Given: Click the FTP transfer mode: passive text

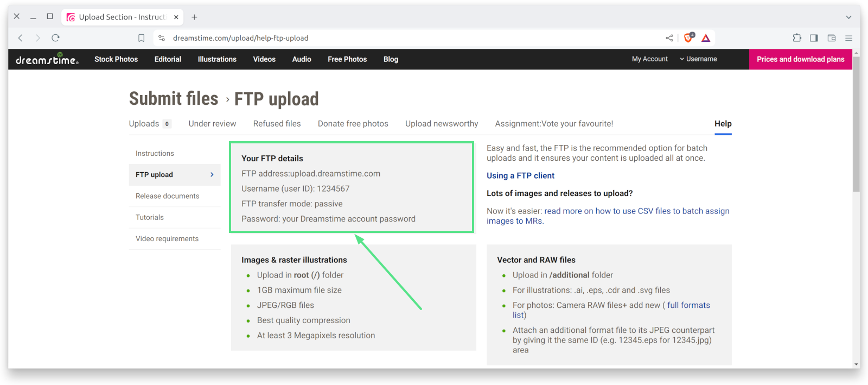Looking at the screenshot, I should pos(292,204).
